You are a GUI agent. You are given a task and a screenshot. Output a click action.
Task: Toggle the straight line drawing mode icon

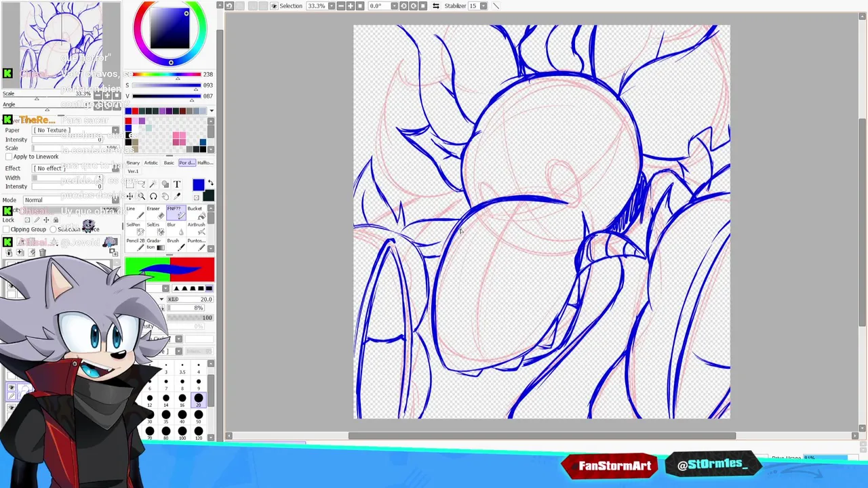496,5
